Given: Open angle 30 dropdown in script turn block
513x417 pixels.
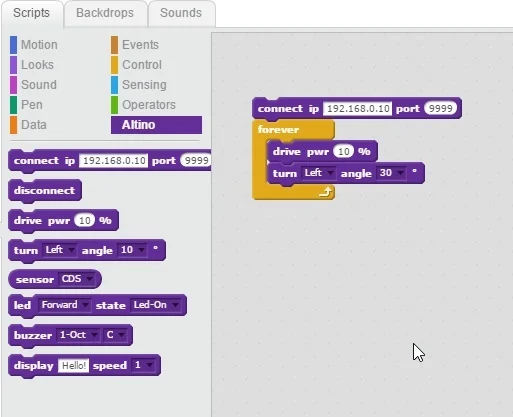Looking at the screenshot, I should click(391, 173).
